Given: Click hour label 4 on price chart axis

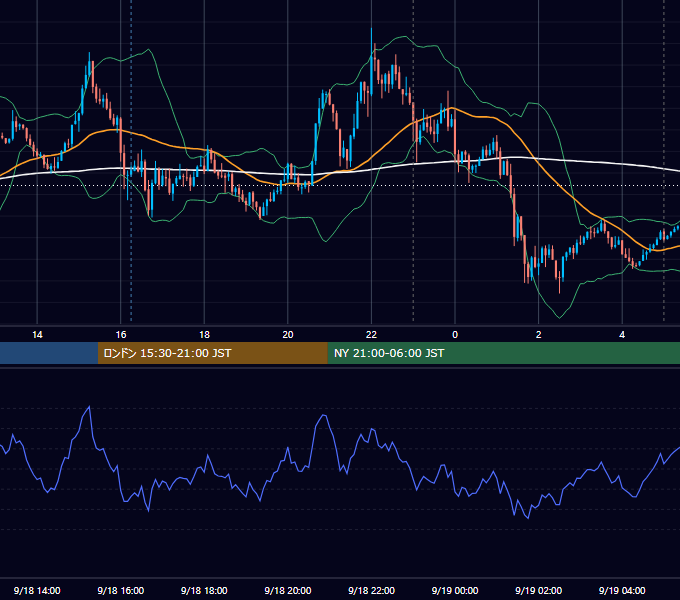Looking at the screenshot, I should click(x=622, y=335).
